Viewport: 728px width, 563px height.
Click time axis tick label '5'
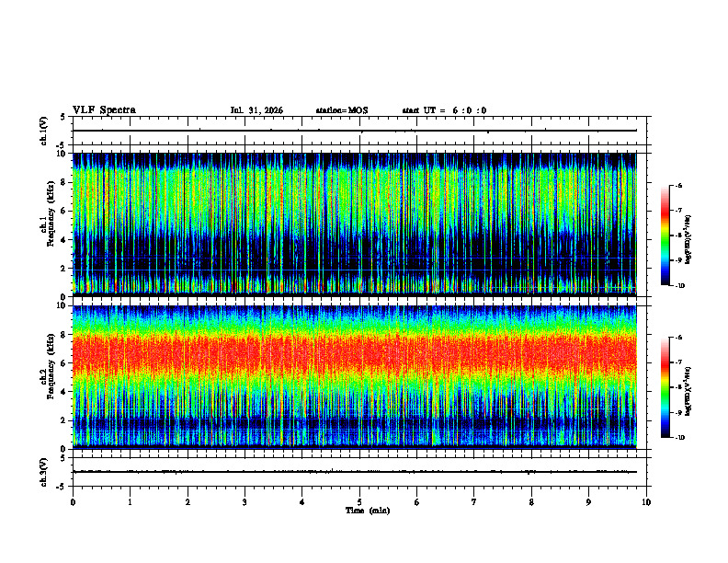tap(359, 502)
